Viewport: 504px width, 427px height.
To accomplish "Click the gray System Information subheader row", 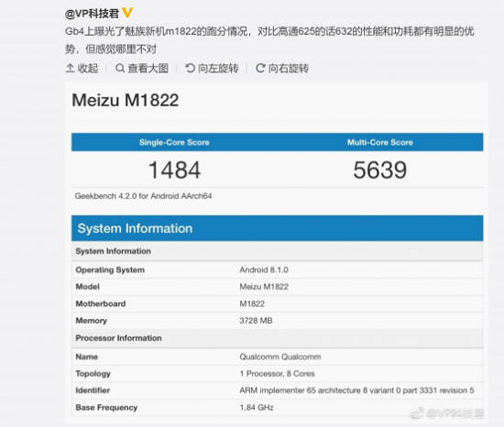I will point(277,251).
